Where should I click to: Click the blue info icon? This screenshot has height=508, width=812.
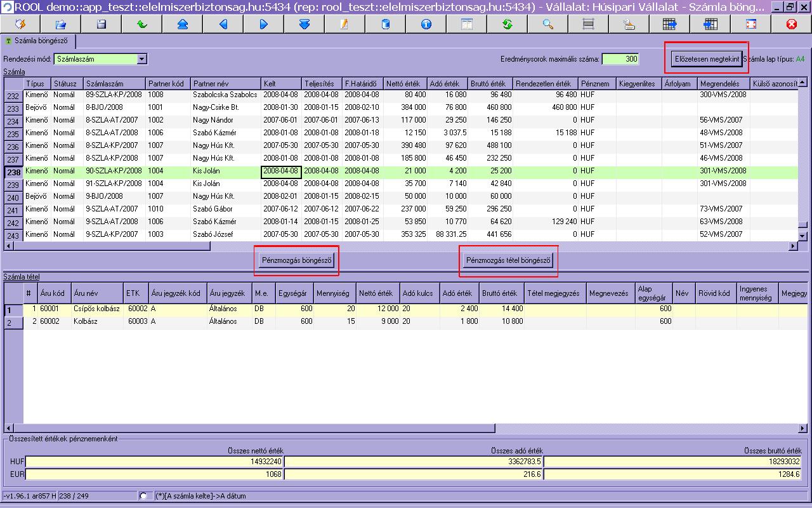tap(426, 24)
